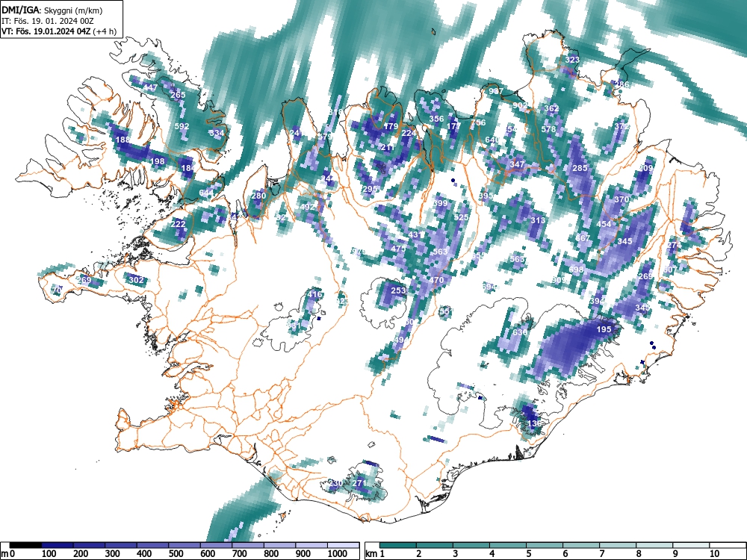
Task: Click the visibility value 222
Action: (179, 224)
